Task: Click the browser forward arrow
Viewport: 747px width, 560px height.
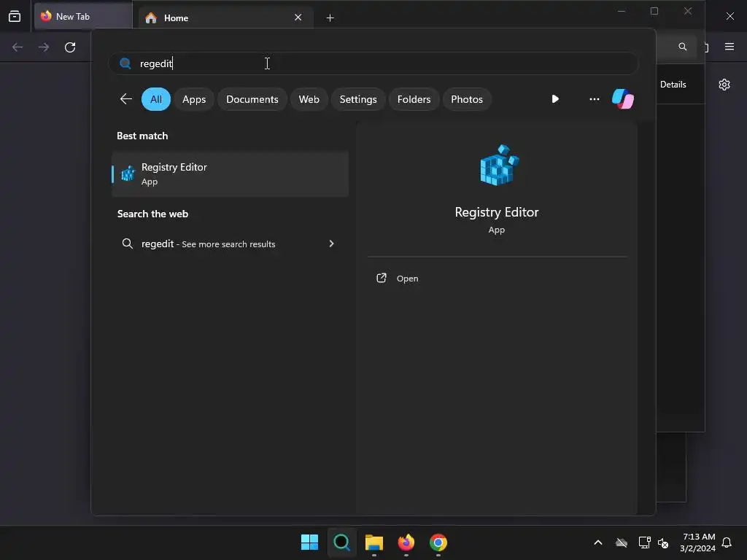Action: click(43, 47)
